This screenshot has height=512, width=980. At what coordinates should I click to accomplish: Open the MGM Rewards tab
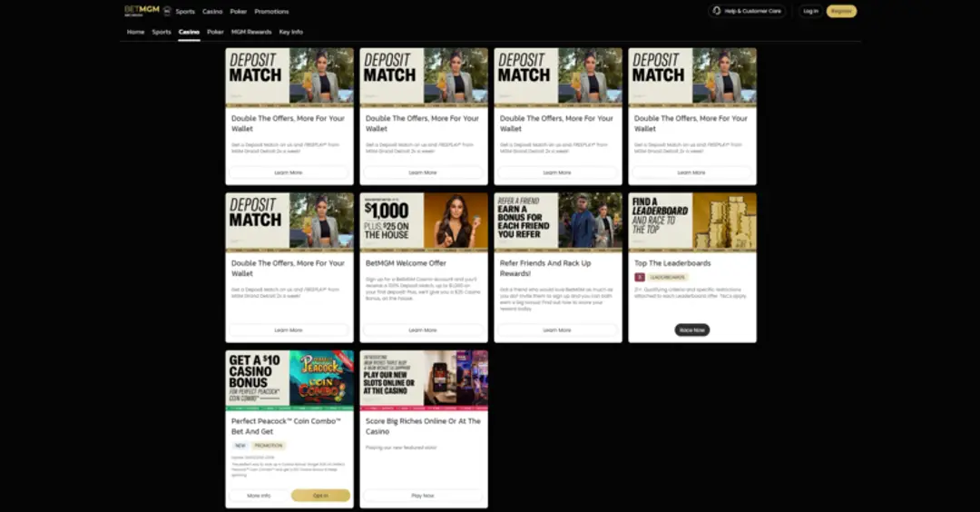[251, 32]
